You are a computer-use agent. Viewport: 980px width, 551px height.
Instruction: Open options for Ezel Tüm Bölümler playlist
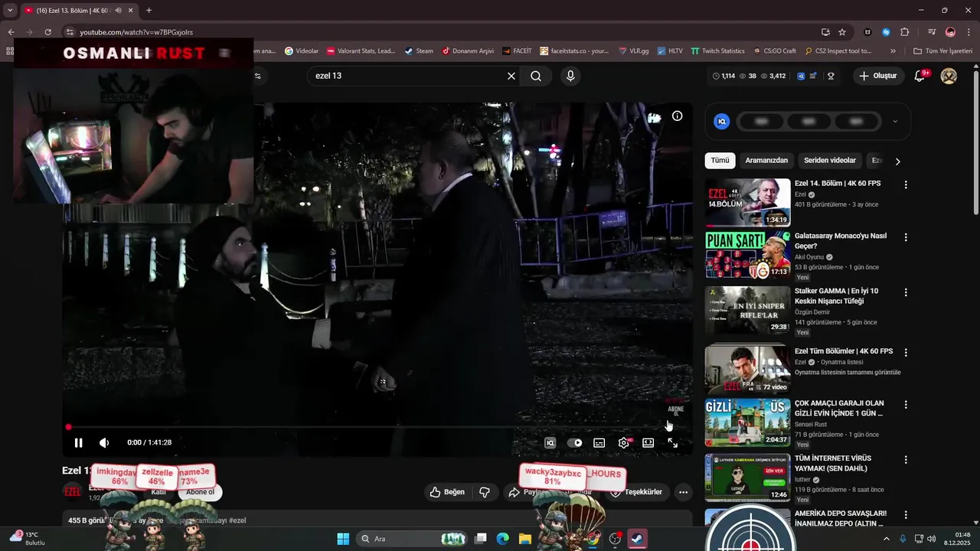[906, 353]
